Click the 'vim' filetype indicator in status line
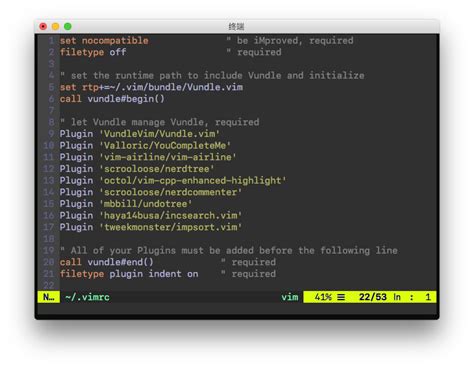474x369 pixels. click(x=290, y=297)
